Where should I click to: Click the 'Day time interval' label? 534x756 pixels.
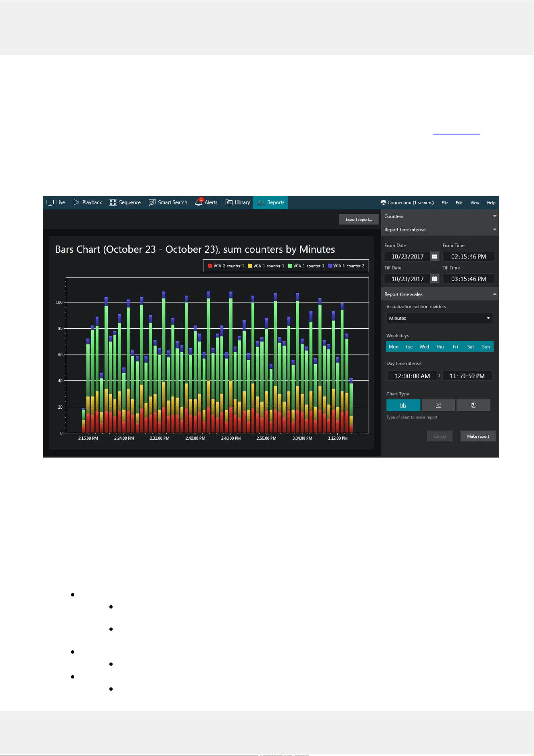click(404, 363)
